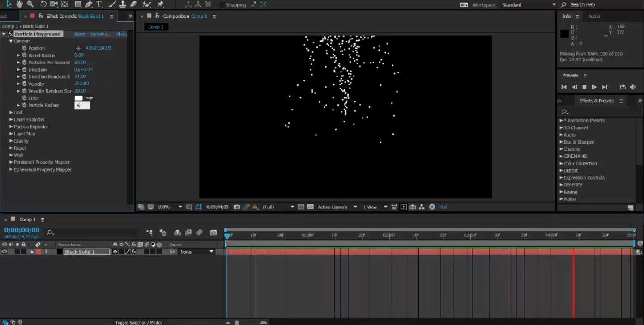The width and height of the screenshot is (644, 325).
Task: Collapse the Cannon property group
Action: [x=11, y=41]
